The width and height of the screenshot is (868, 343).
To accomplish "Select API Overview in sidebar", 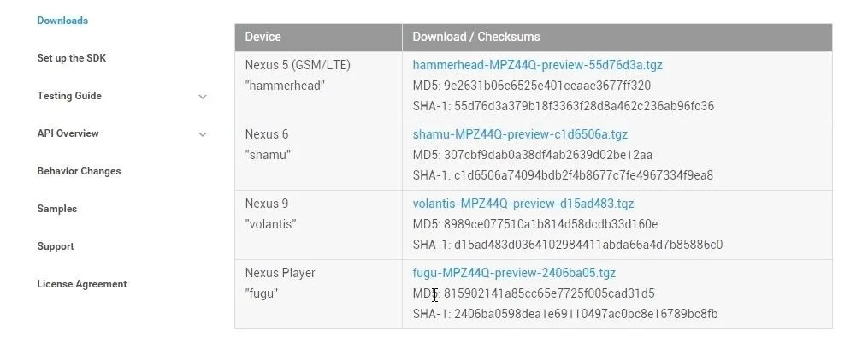I will point(68,133).
